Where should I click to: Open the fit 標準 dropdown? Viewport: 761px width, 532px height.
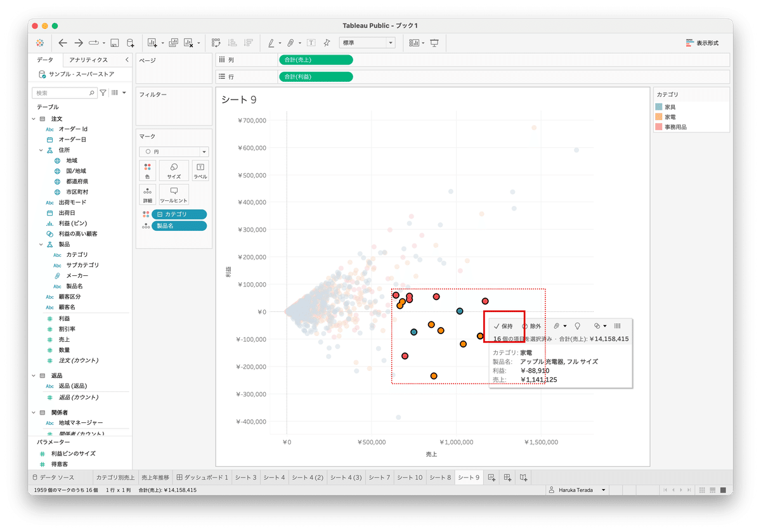click(367, 42)
